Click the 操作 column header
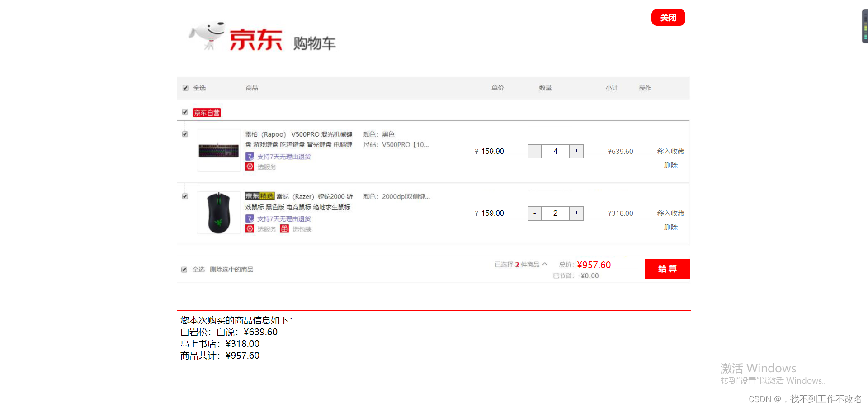The image size is (868, 408). point(645,88)
